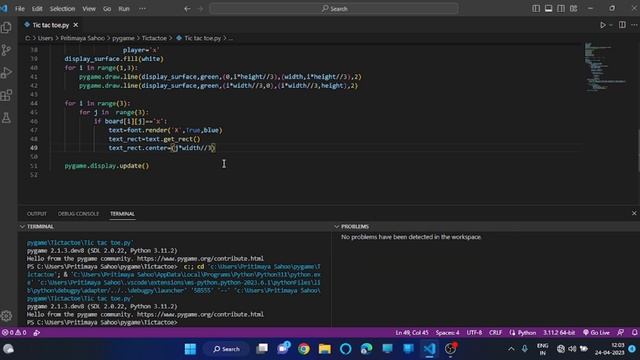Open notifications bell in status bar
This screenshot has width=640, height=360.
[x=634, y=333]
